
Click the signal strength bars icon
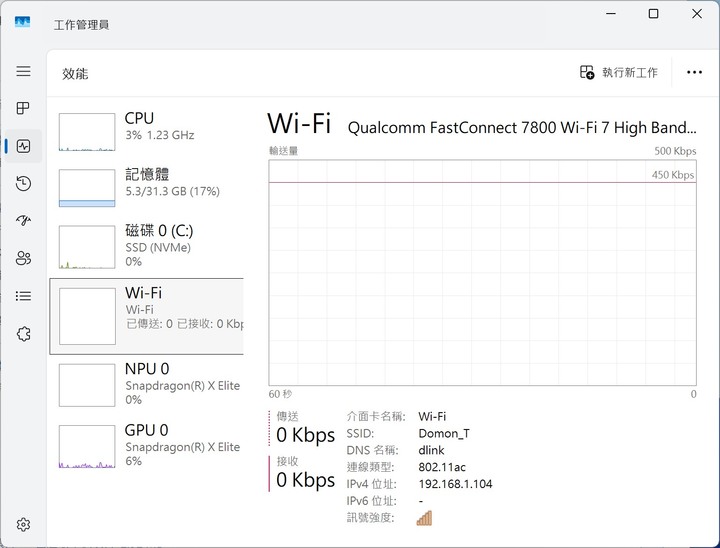424,518
